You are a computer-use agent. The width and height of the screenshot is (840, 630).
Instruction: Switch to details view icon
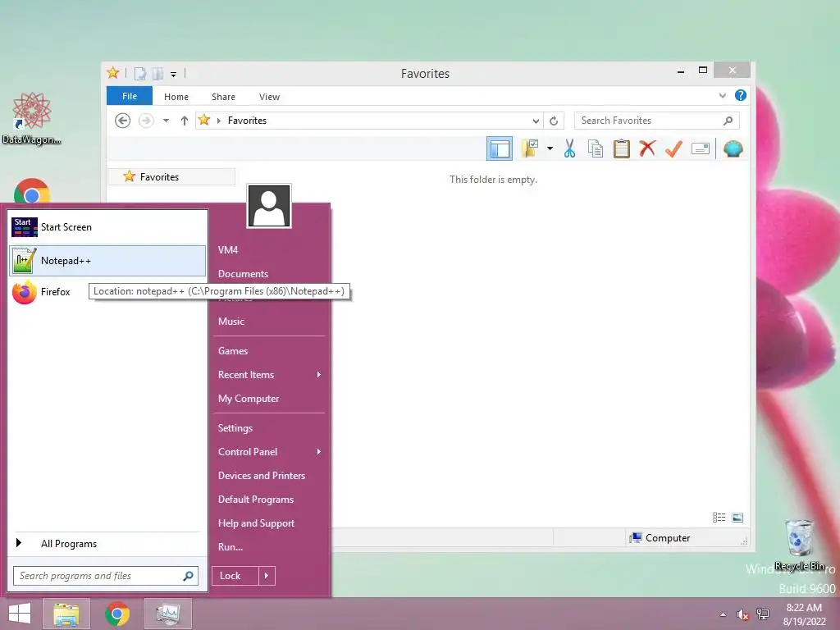[x=719, y=517]
